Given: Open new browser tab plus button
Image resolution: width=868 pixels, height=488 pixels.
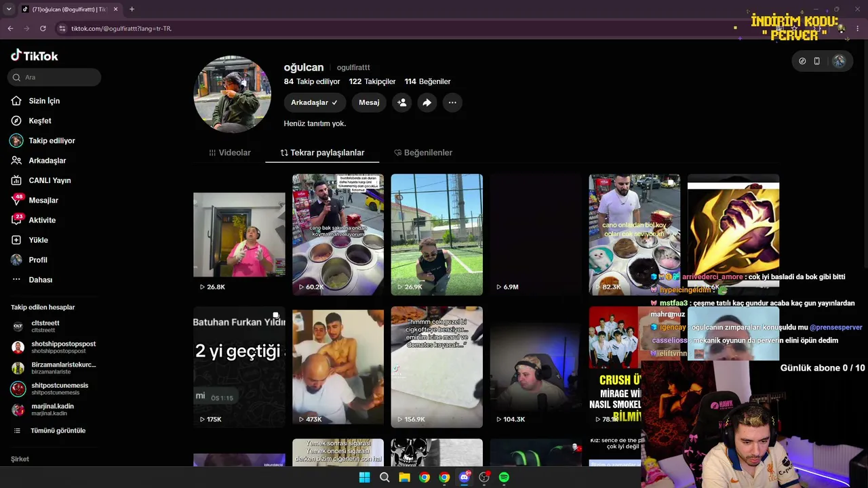Looking at the screenshot, I should coord(132,9).
